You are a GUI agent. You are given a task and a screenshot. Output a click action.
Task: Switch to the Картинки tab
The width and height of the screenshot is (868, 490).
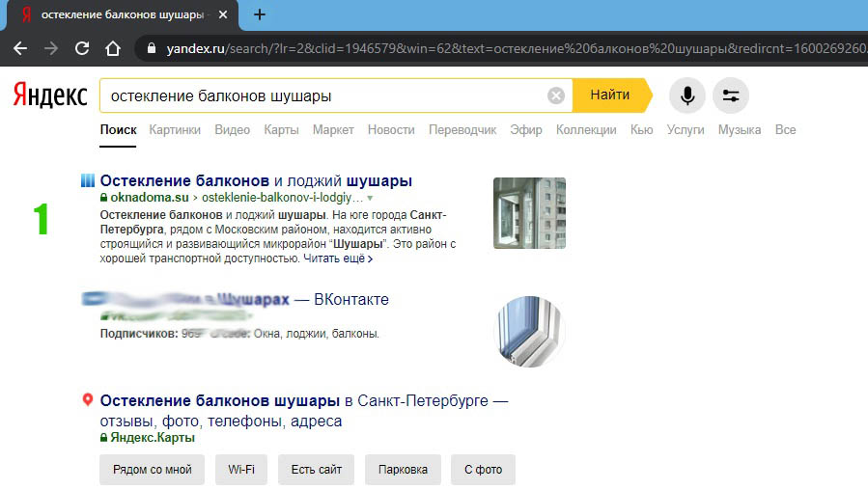pos(175,129)
